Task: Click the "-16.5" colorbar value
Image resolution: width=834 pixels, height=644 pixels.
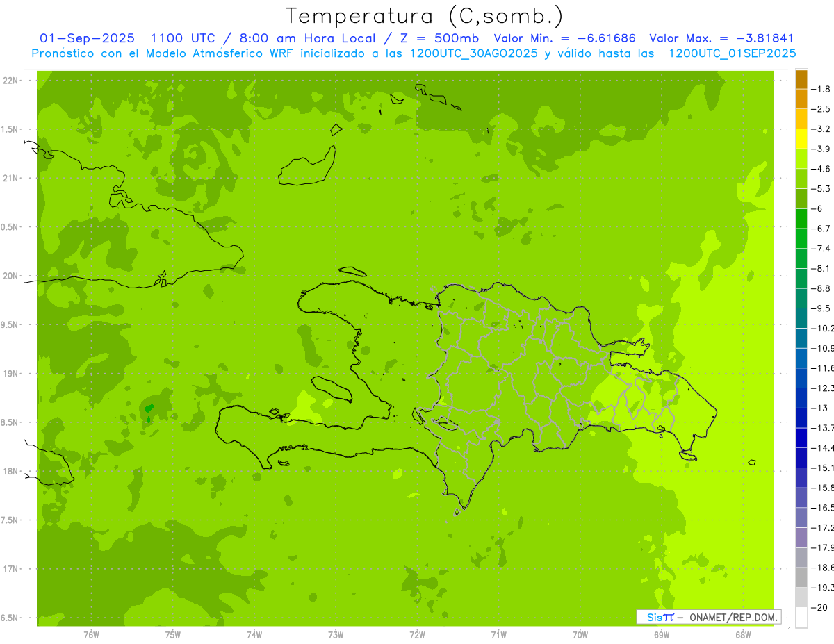Action: pos(822,507)
